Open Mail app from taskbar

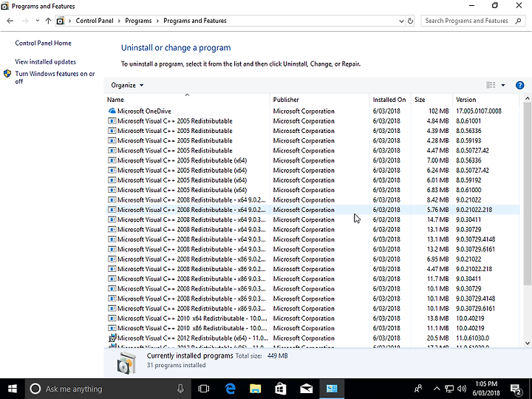pyautogui.click(x=306, y=389)
